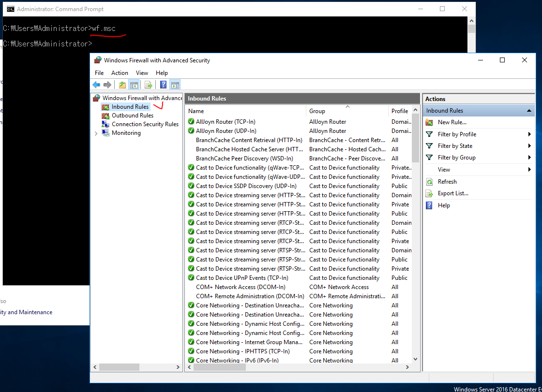
Task: Open the Filter by State submenu arrow
Action: (529, 146)
